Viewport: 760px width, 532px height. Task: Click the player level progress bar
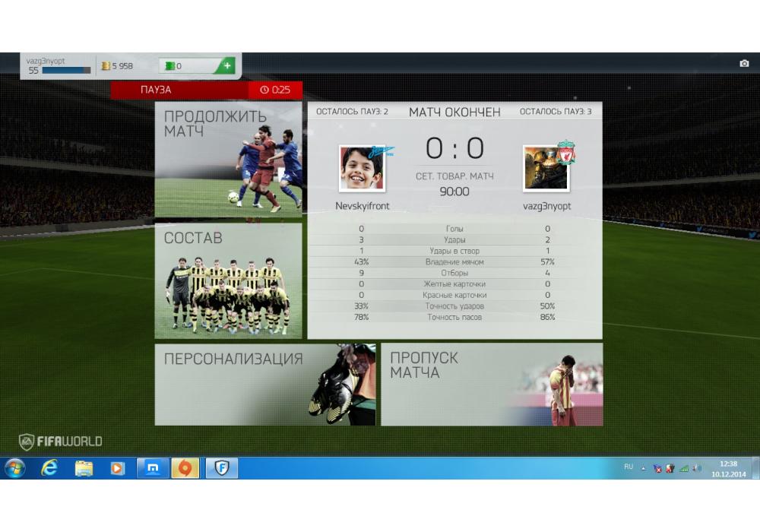(66, 71)
